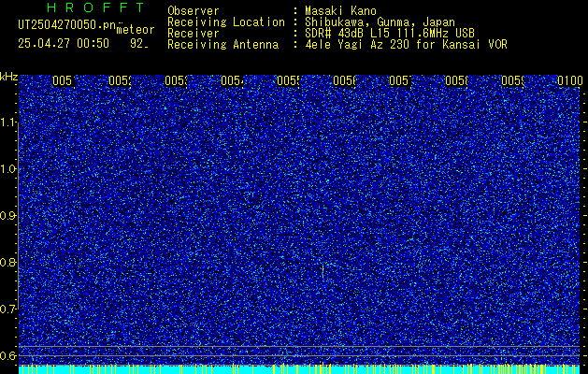Click the yellow meteor echo streak near 0.8 kHz
Screen dimensions: 588x374
pyautogui.click(x=323, y=270)
